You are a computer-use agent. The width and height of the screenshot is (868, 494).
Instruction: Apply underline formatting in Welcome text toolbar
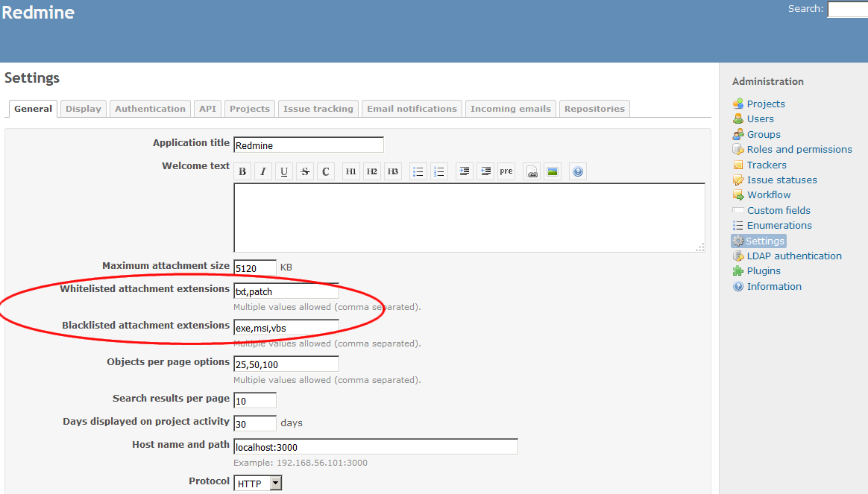click(x=284, y=171)
